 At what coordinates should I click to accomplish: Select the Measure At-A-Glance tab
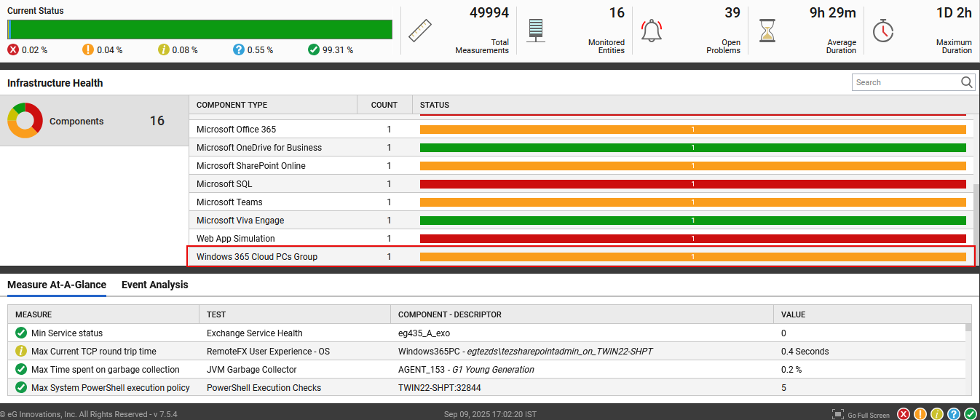56,285
